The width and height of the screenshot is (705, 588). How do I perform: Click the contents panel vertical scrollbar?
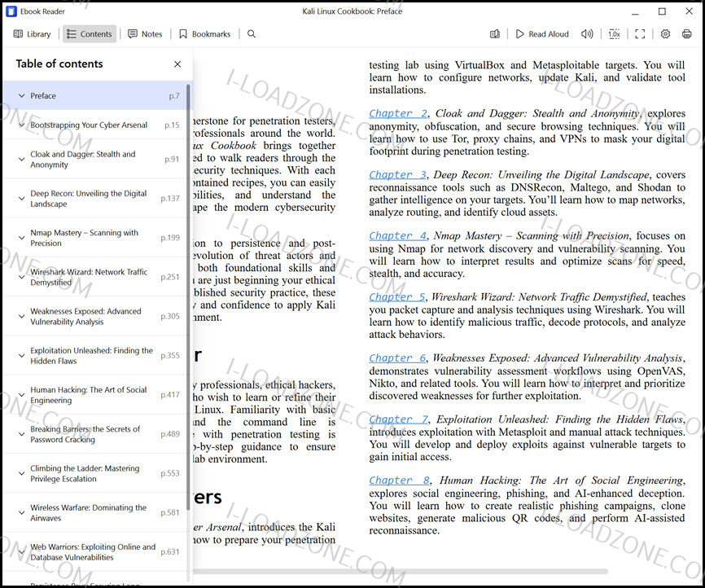tap(188, 297)
